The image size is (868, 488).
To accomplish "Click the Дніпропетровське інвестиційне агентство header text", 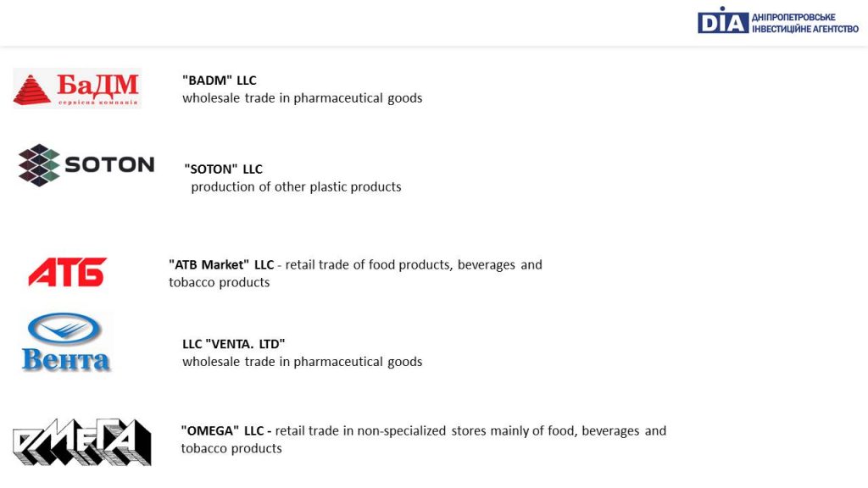I will click(805, 23).
